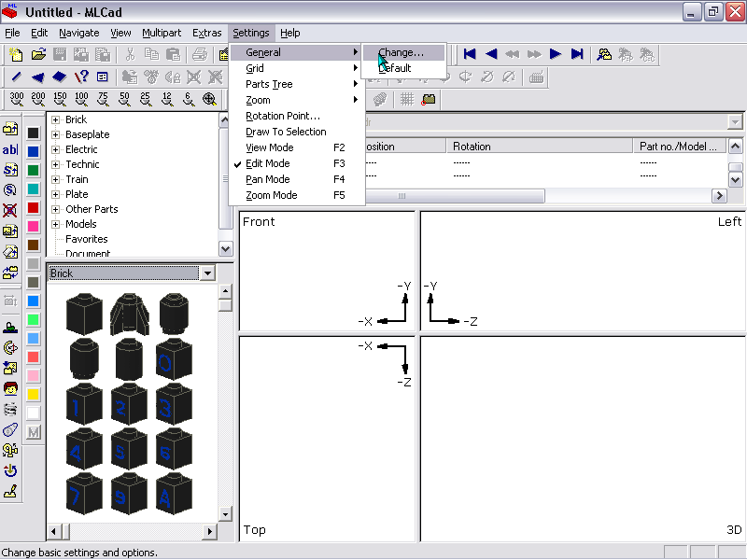
Task: Open the Grid submenu
Action: coord(296,68)
